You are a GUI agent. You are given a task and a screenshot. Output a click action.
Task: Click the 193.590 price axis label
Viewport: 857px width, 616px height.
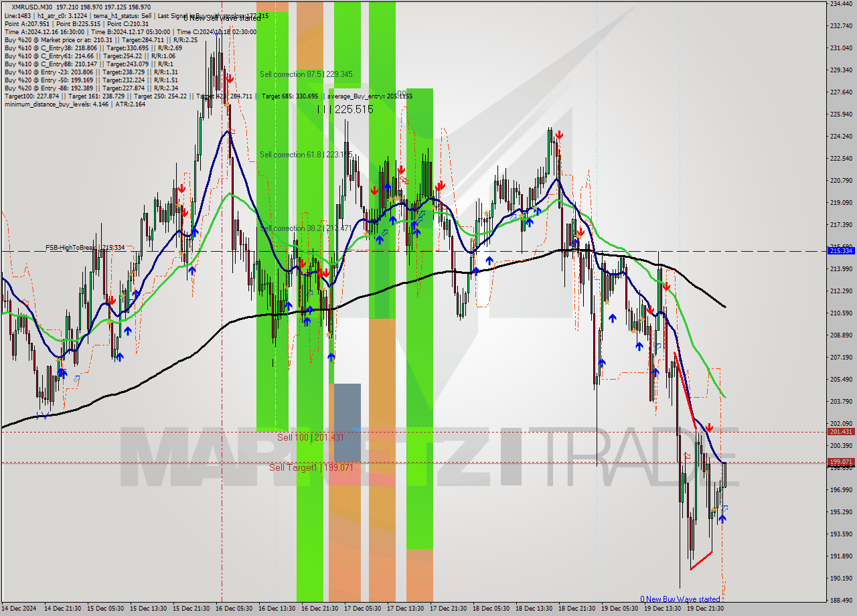841,534
